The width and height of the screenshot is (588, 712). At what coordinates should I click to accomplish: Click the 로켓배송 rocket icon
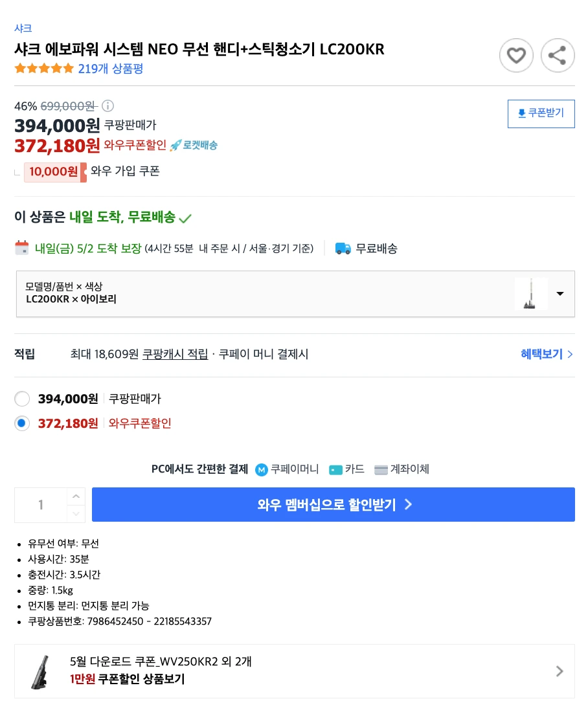coord(177,146)
